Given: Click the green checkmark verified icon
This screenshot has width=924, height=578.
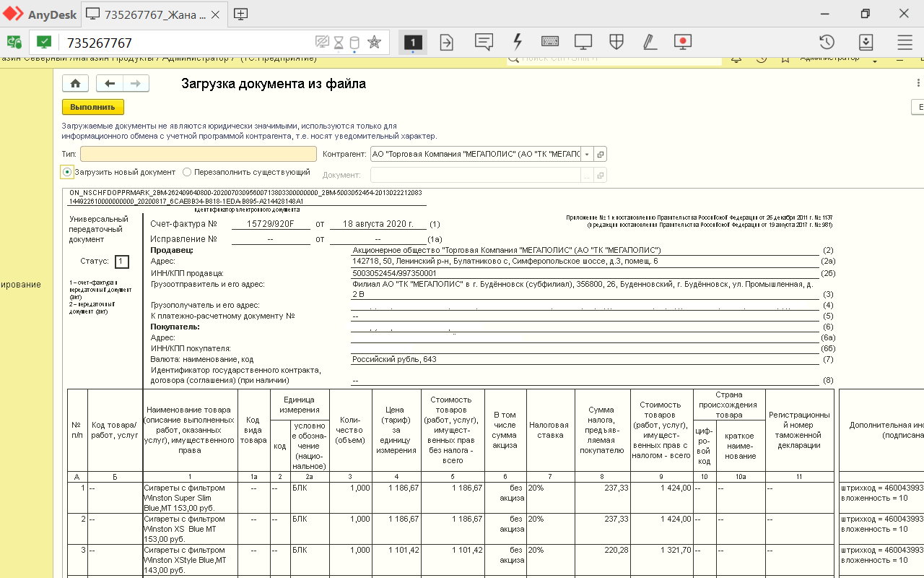Looking at the screenshot, I should 44,43.
